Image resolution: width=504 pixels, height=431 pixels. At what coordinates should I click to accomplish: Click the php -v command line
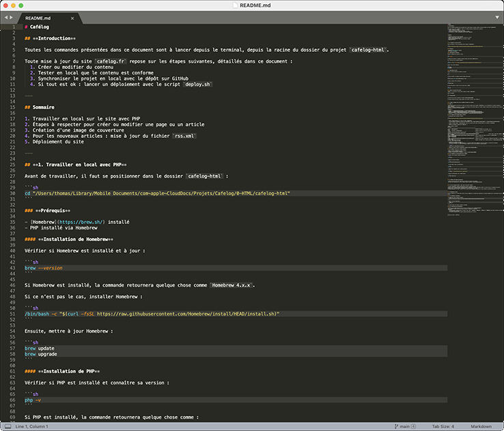tap(33, 400)
